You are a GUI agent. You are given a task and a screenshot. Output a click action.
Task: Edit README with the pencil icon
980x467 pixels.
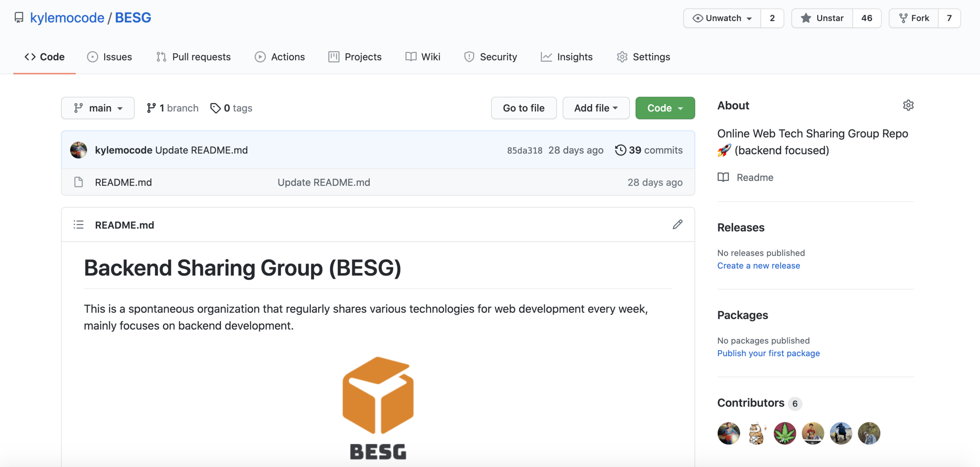pos(677,224)
